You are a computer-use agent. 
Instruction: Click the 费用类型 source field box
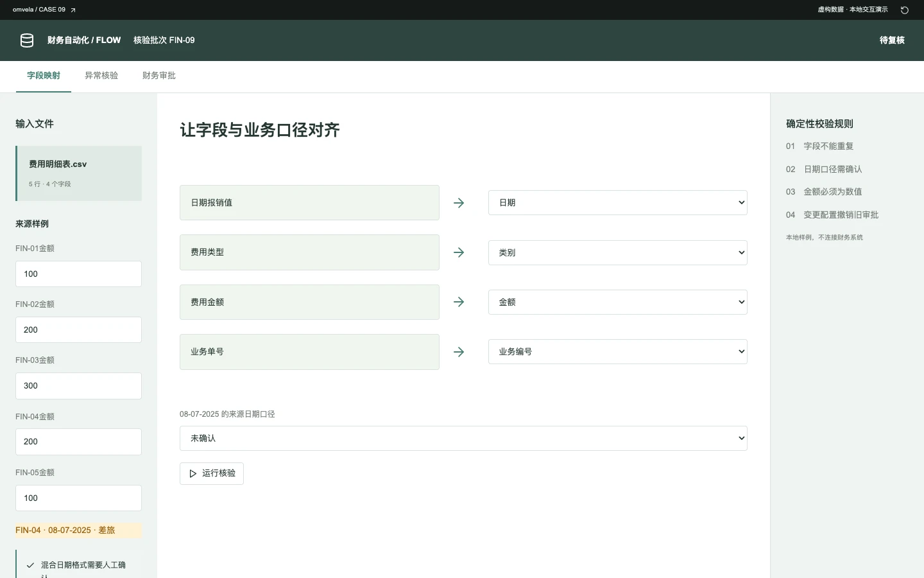pos(309,252)
